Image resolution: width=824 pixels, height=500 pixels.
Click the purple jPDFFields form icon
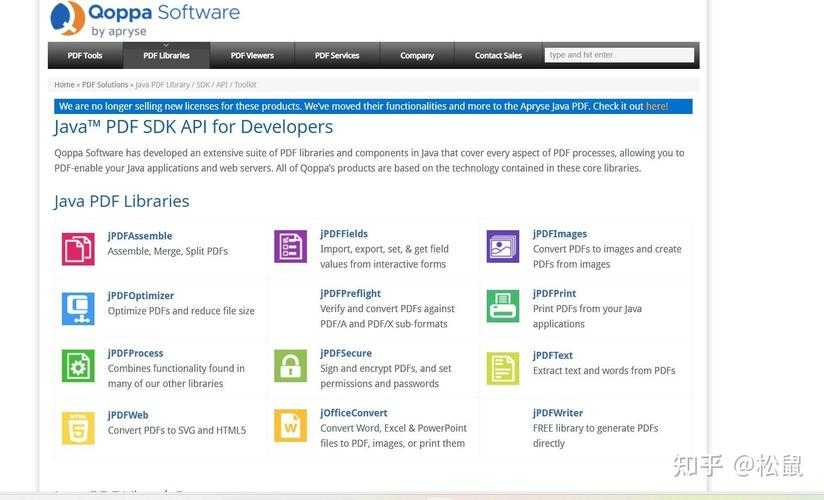(290, 246)
